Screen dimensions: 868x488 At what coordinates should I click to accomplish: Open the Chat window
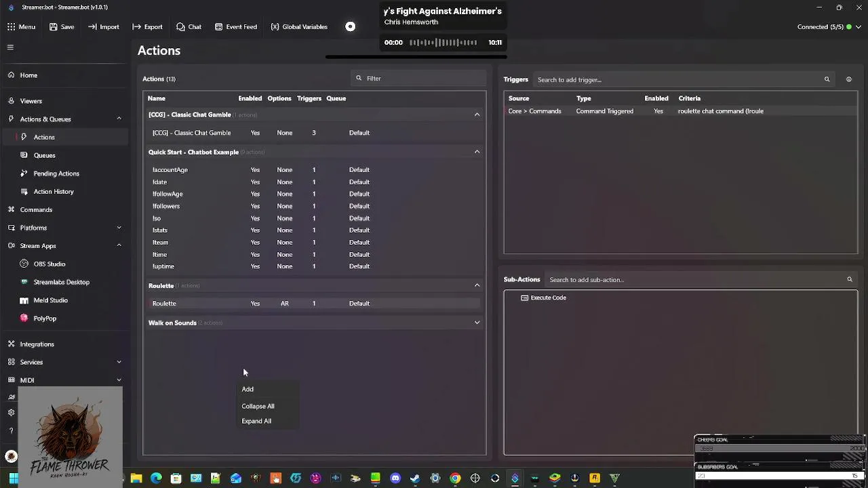pos(189,26)
